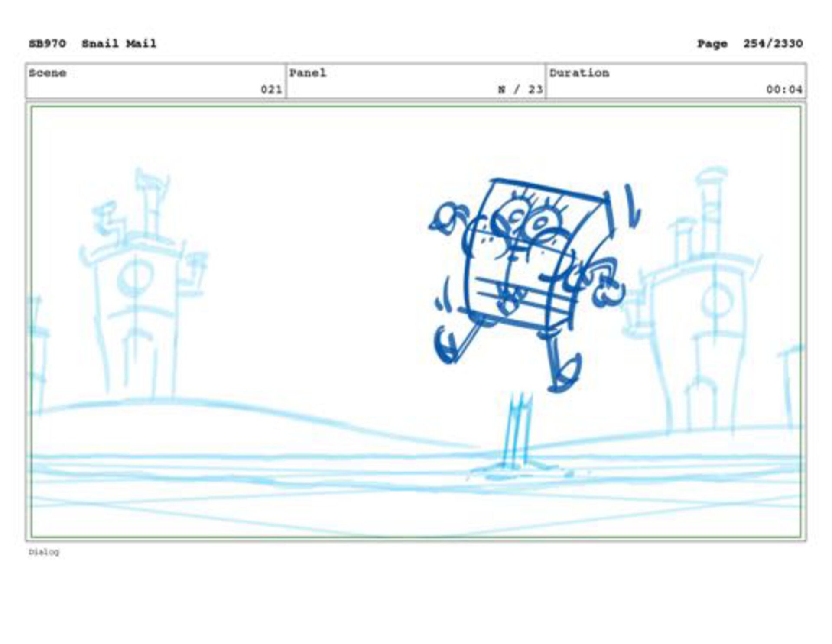832x644 pixels.
Task: Click the panel value 'N / 23'
Action: [x=520, y=90]
